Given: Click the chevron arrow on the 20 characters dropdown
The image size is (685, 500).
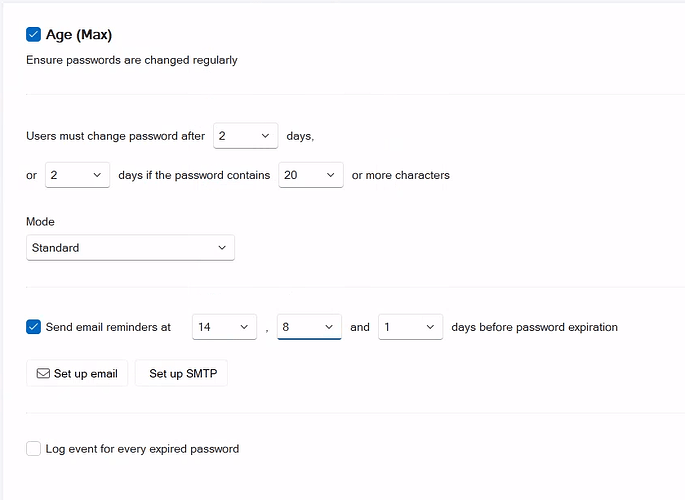Looking at the screenshot, I should click(x=330, y=175).
